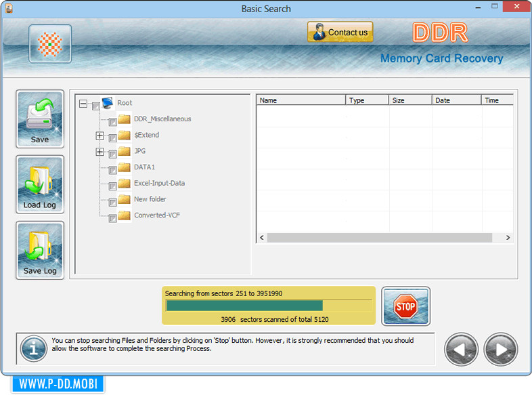This screenshot has height=395, width=532.
Task: Sort file list by Time column
Action: (x=497, y=100)
